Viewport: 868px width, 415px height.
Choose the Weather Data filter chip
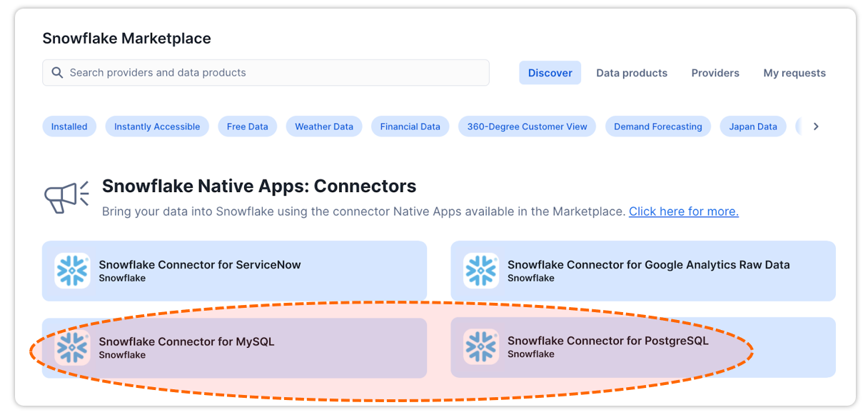tap(324, 126)
